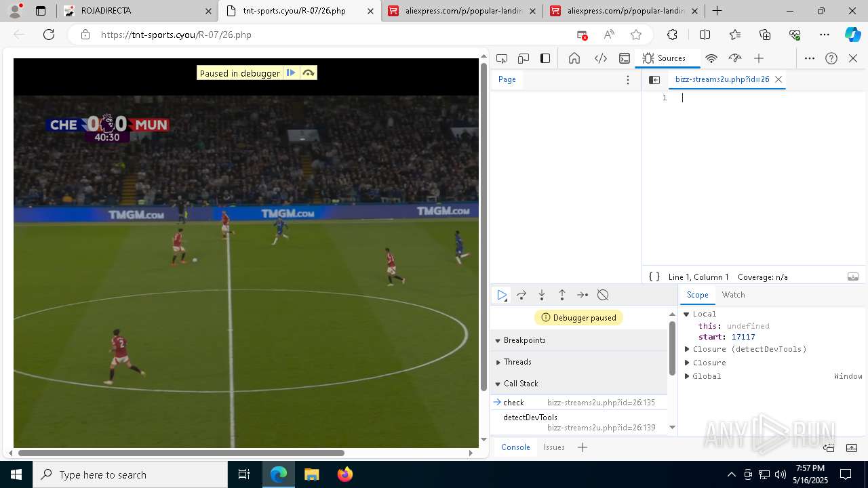
Task: Add this page to favorites star
Action: pyautogui.click(x=636, y=35)
